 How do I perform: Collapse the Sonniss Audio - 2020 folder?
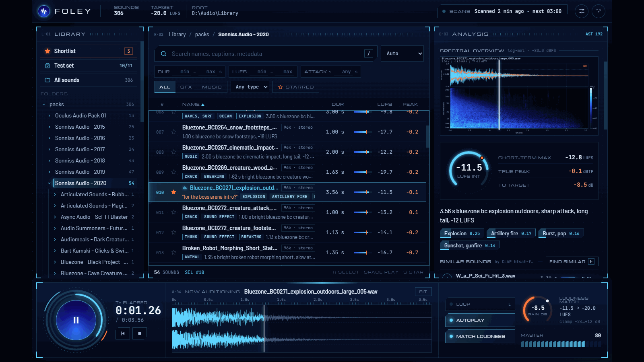pyautogui.click(x=50, y=183)
